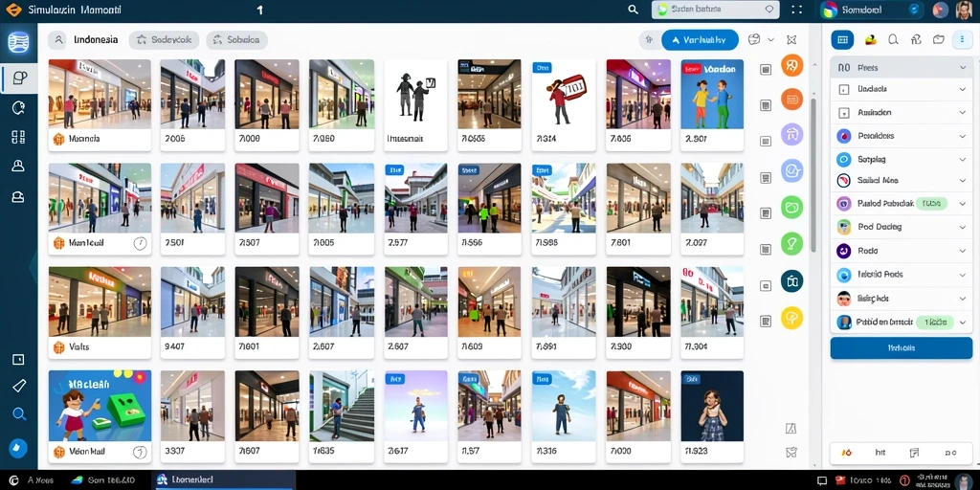The image size is (980, 490).
Task: Click the Sucen batuse search field
Action: pyautogui.click(x=716, y=10)
